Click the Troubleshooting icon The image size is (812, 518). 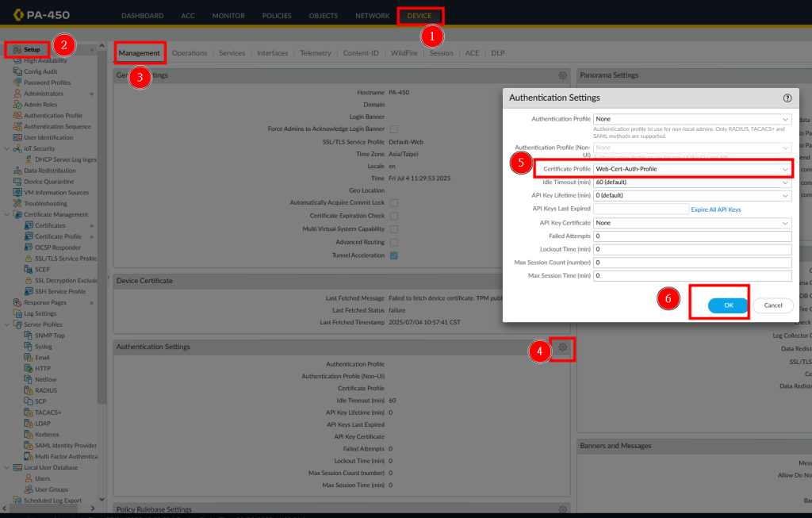[x=17, y=204]
